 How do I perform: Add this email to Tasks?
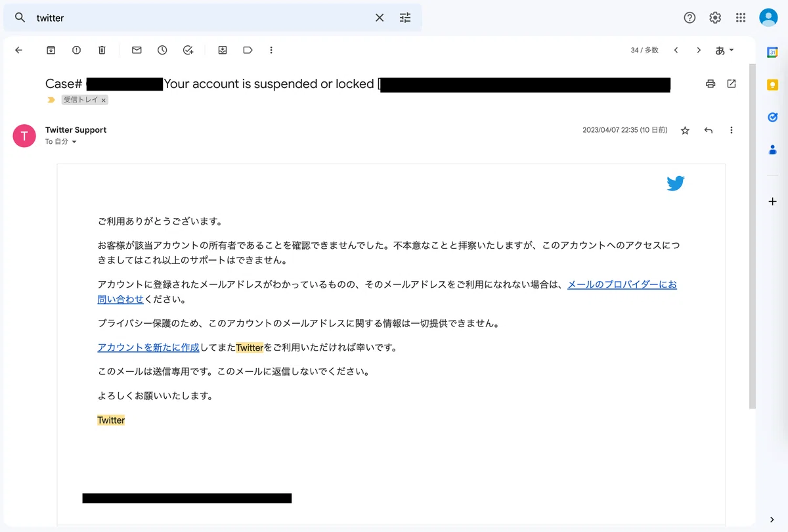pos(188,50)
